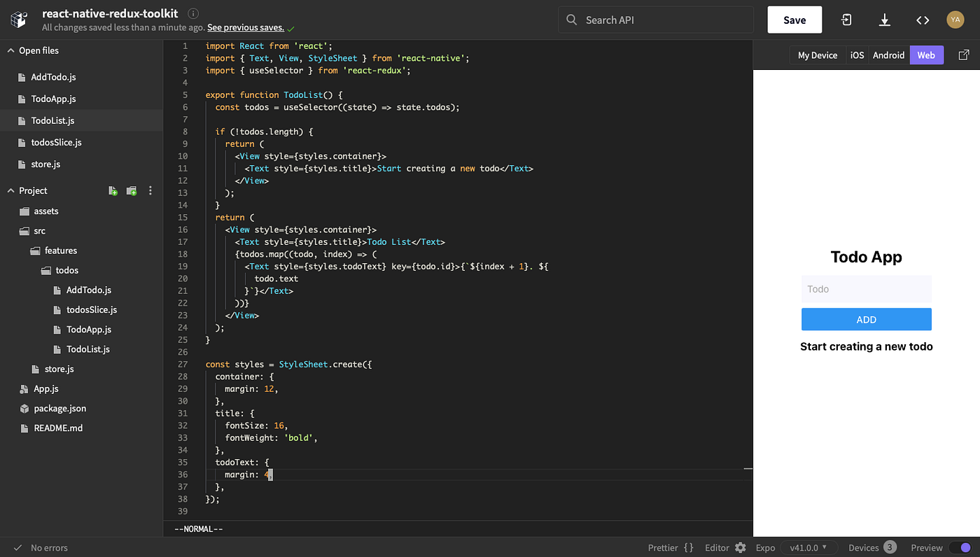Open the See previous saves link
Screen dimensions: 980x557
pos(246,27)
